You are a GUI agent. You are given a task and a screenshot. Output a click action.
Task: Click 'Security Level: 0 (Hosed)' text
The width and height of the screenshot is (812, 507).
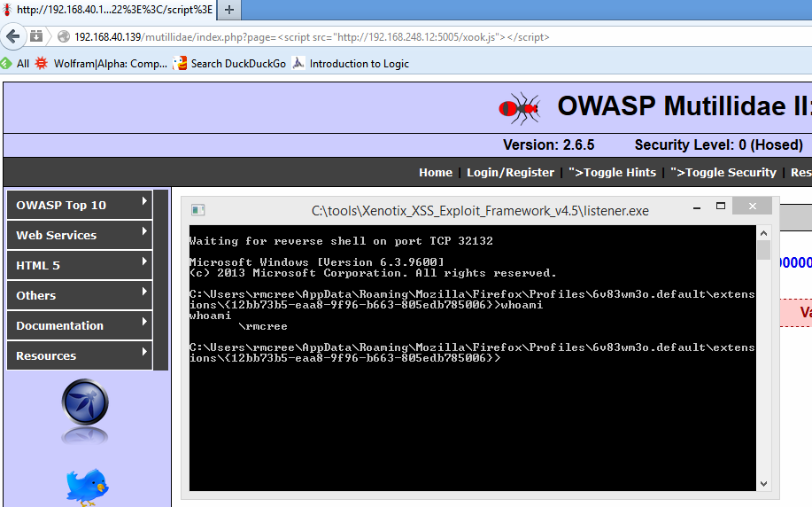719,144
